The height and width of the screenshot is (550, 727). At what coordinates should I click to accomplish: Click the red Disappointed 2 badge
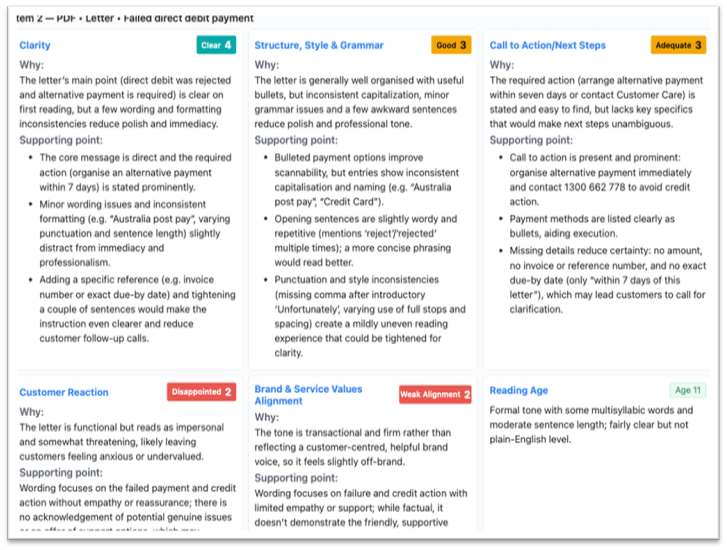pyautogui.click(x=202, y=392)
